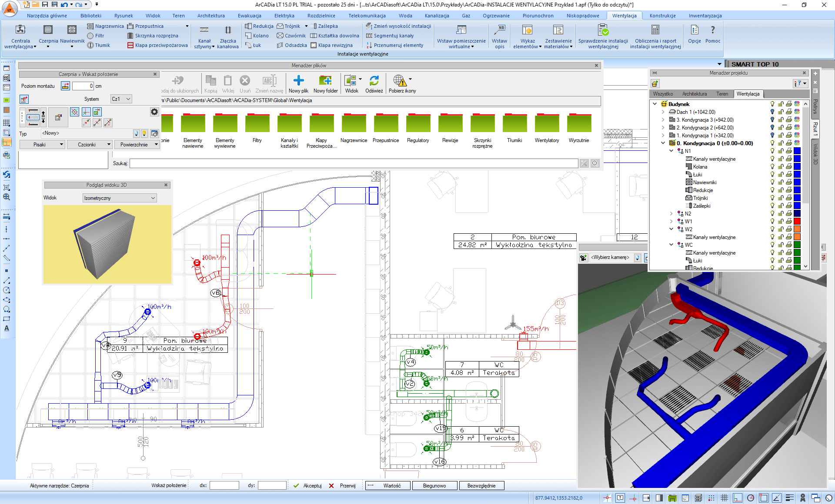Viewport: 835px width, 504px height.
Task: Open the Architektura ribbon tab
Action: pyautogui.click(x=211, y=16)
